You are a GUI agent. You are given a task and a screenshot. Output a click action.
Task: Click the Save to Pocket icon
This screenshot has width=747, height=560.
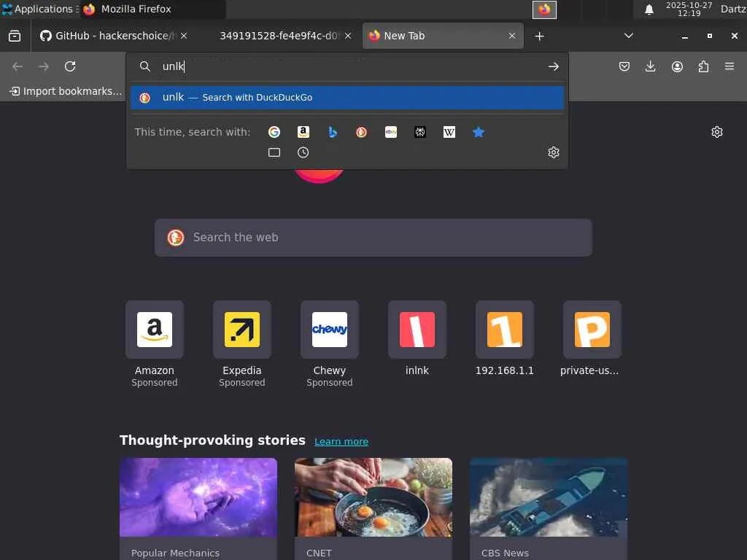(624, 66)
